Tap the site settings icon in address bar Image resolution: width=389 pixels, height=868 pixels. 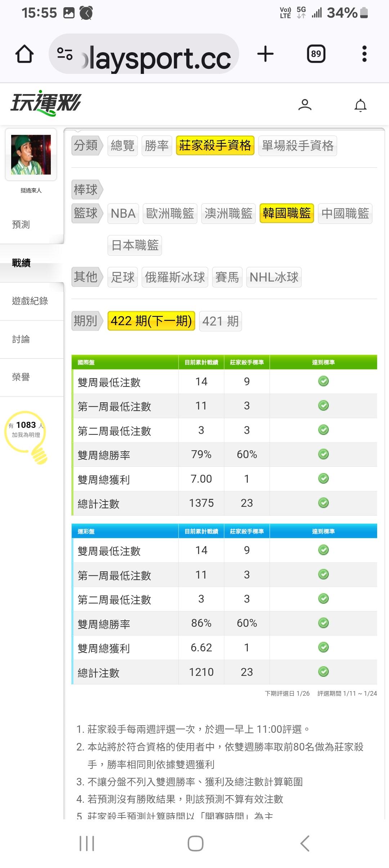(x=65, y=54)
